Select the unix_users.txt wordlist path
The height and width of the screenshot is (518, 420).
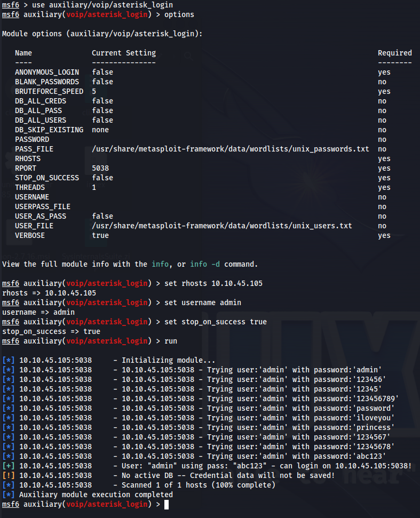221,225
